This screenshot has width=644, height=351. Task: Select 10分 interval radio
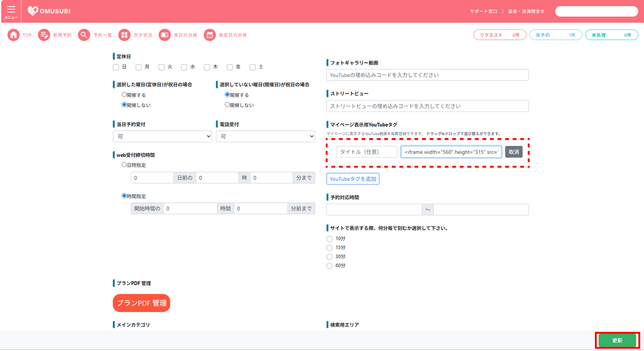pos(329,239)
